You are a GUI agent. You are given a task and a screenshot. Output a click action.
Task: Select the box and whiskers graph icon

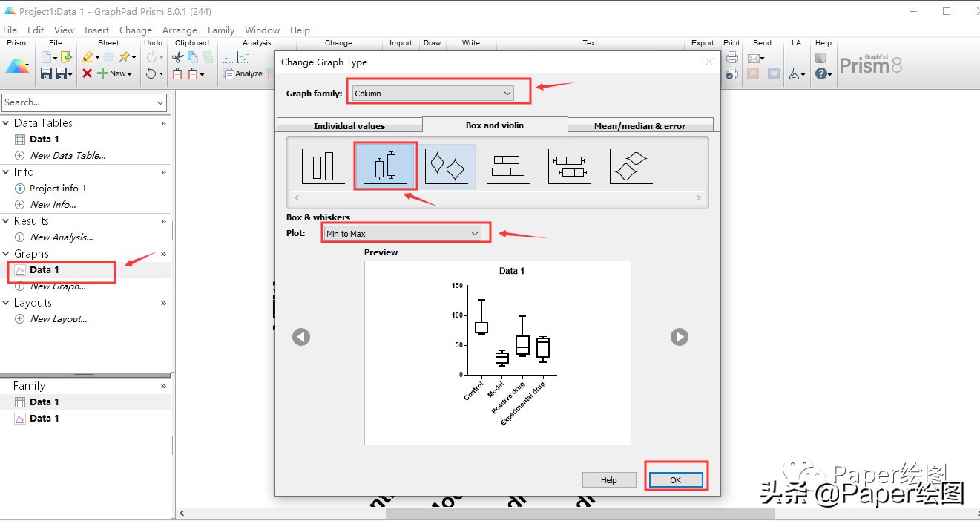click(x=385, y=166)
